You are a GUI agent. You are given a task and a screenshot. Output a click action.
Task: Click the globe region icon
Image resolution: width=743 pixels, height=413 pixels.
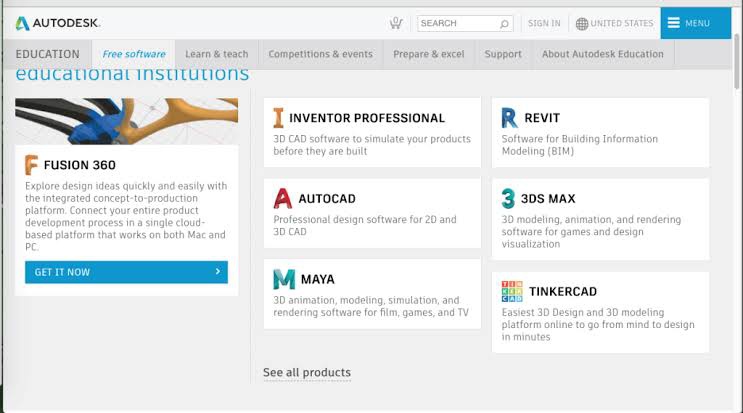pos(581,23)
